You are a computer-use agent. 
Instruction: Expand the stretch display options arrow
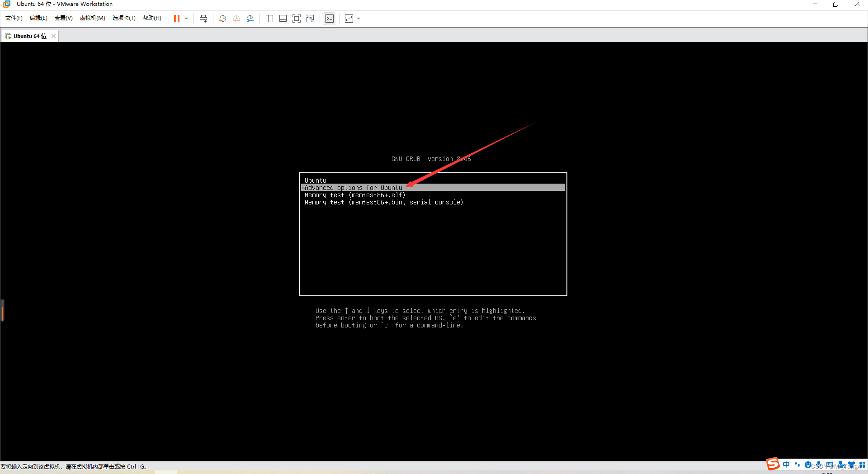(x=359, y=19)
